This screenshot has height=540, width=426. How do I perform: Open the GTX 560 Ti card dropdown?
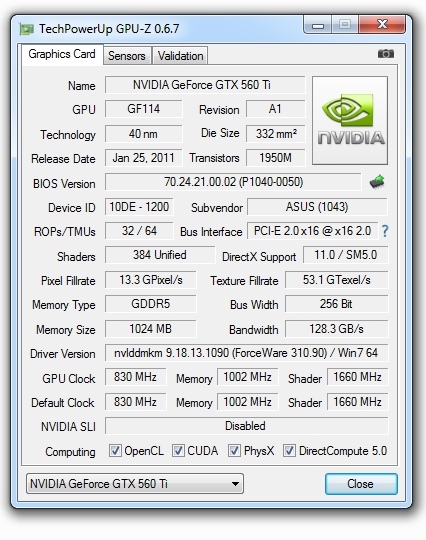point(135,484)
